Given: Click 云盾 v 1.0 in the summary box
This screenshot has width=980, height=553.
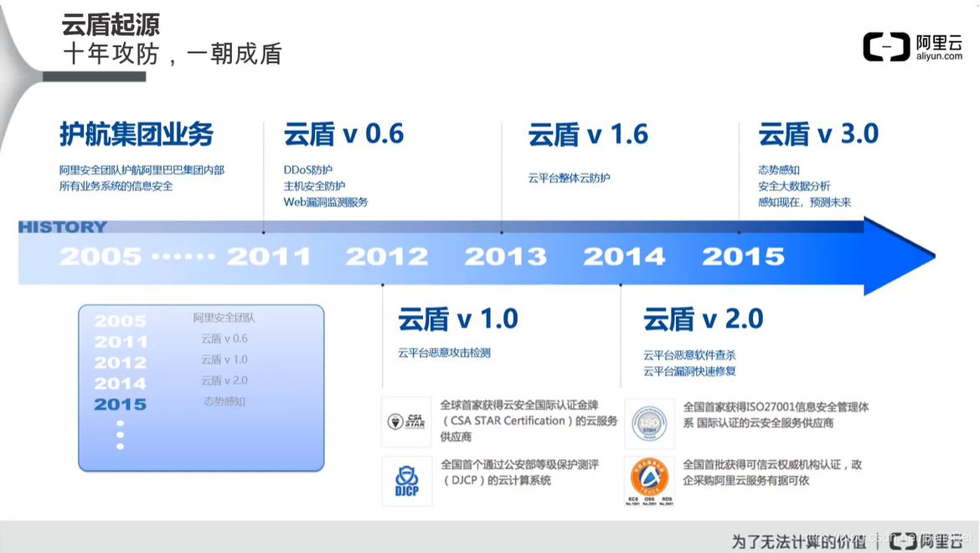Looking at the screenshot, I should pos(224,360).
